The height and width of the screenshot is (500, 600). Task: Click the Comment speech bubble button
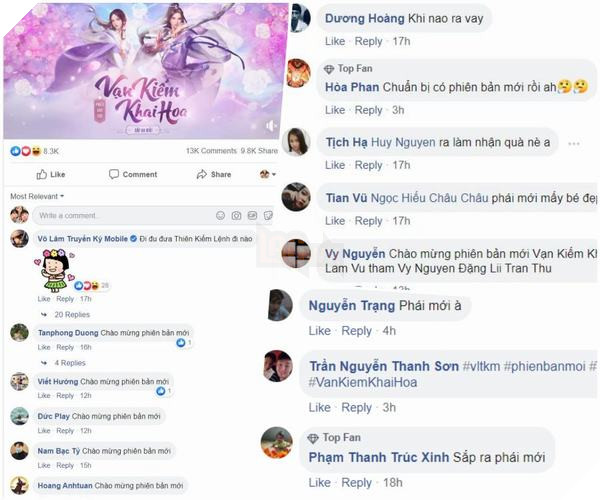pos(133,174)
